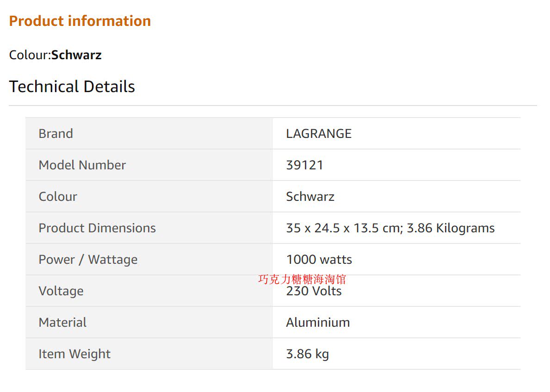Click the red Chinese watermark text
Viewport: 550px width, 392px height.
(x=302, y=280)
